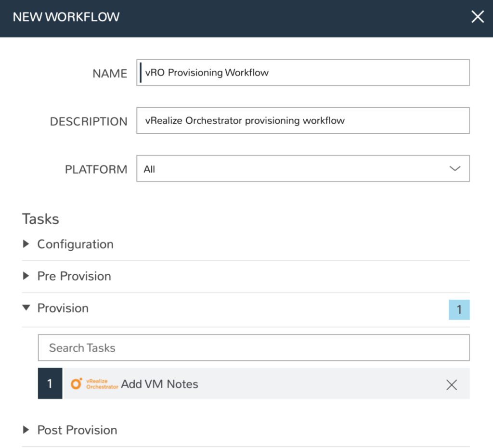
Task: Click the disclosure triangle beside Configuration
Action: (27, 244)
